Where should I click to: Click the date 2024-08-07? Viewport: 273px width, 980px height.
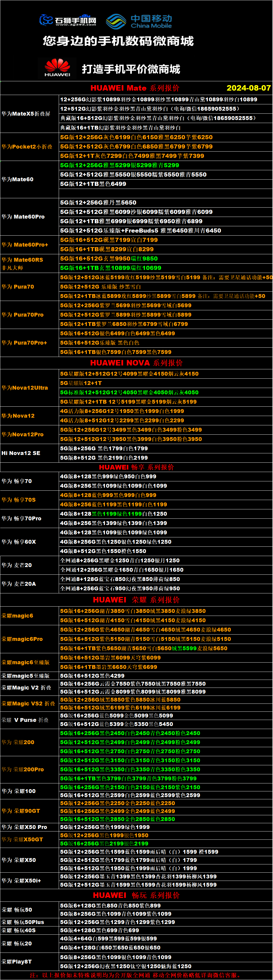click(249, 88)
